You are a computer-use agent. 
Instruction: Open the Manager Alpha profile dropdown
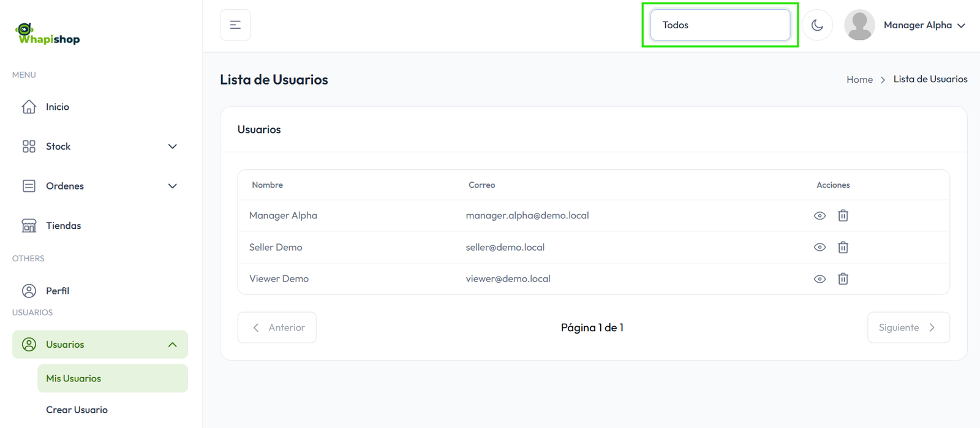pos(923,25)
